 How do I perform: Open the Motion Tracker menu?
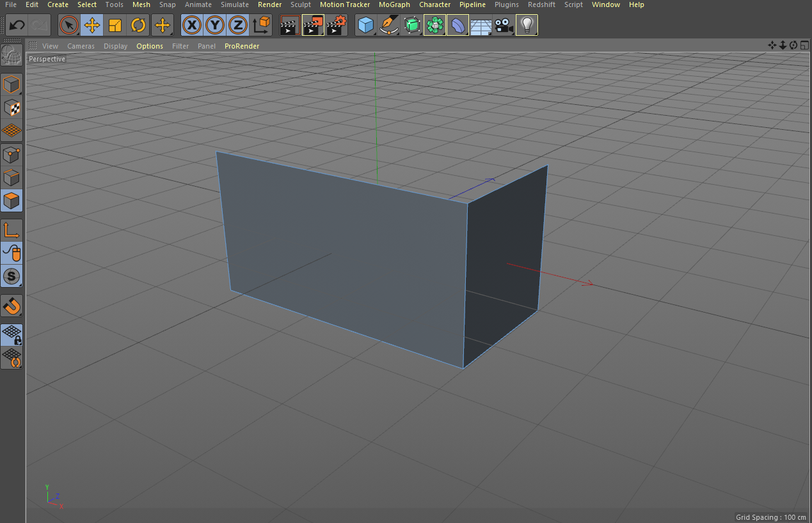pyautogui.click(x=345, y=4)
